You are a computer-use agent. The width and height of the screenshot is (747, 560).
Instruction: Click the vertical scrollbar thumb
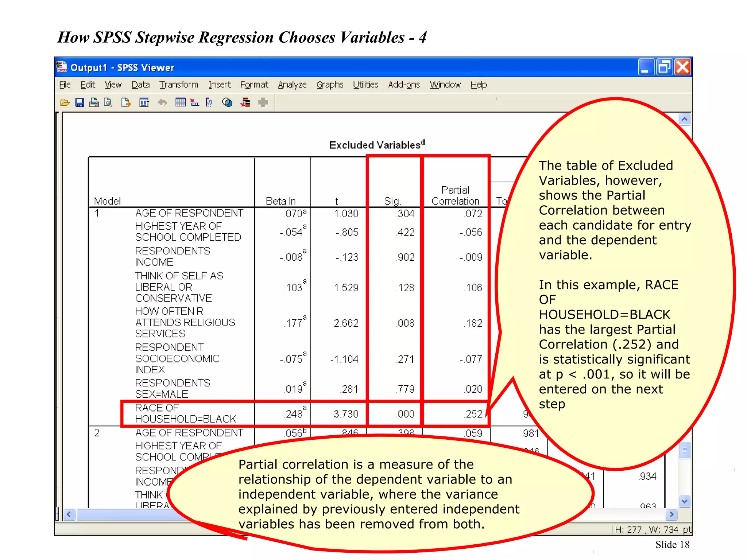(x=685, y=450)
